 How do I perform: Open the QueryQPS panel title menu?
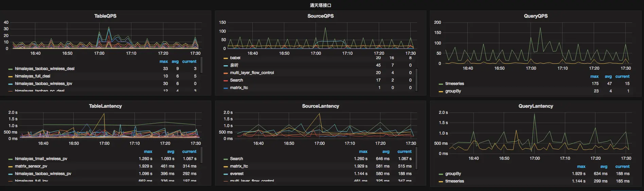tap(536, 16)
